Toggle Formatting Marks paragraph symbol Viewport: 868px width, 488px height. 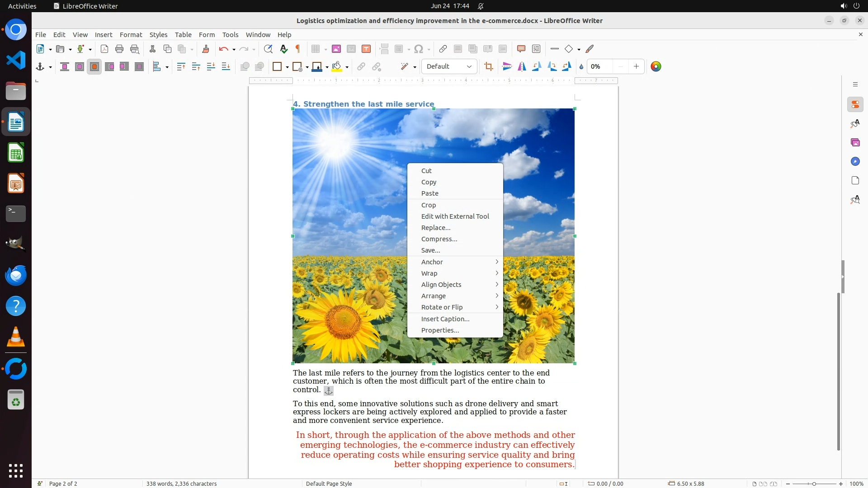pos(298,49)
